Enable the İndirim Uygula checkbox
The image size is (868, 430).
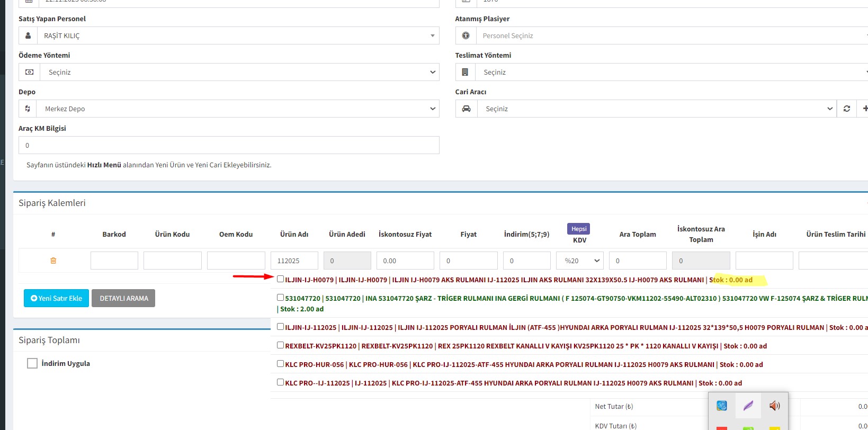click(32, 363)
